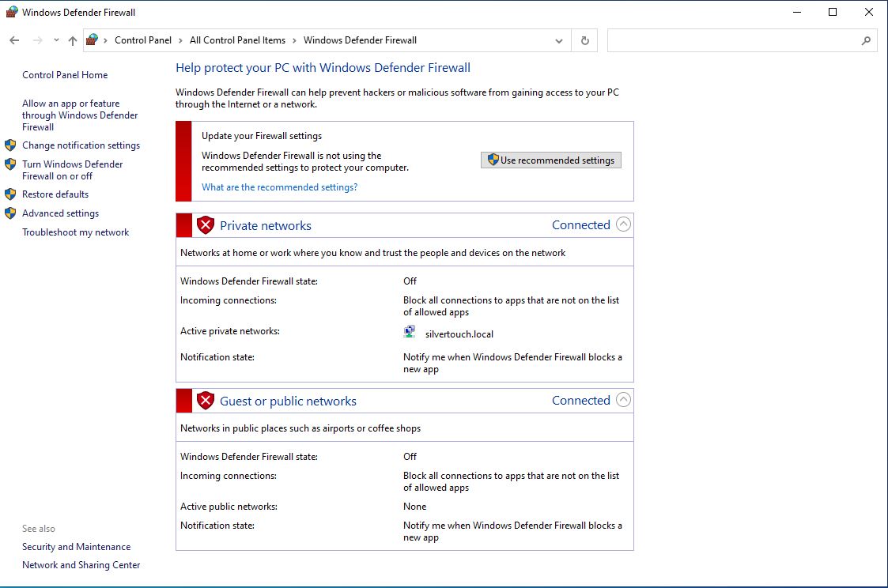
Task: Click Connected status for Private networks
Action: tap(581, 225)
